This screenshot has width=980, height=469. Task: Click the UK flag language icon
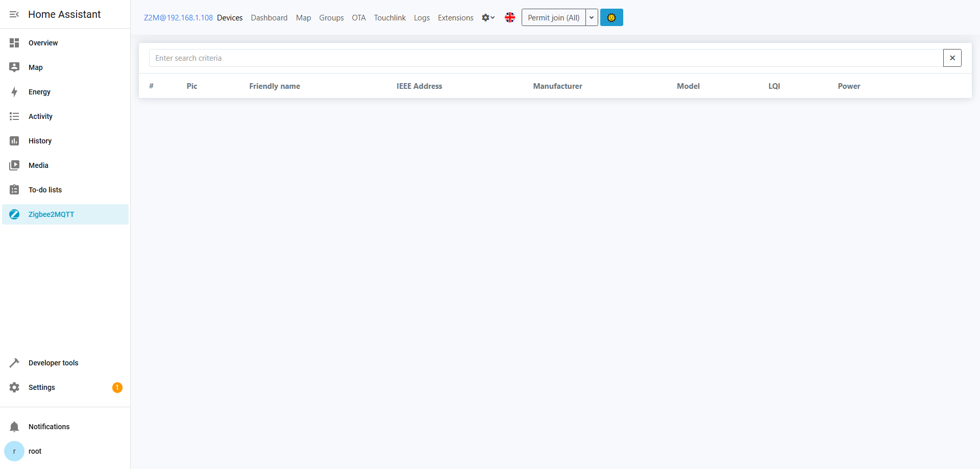[x=509, y=17]
